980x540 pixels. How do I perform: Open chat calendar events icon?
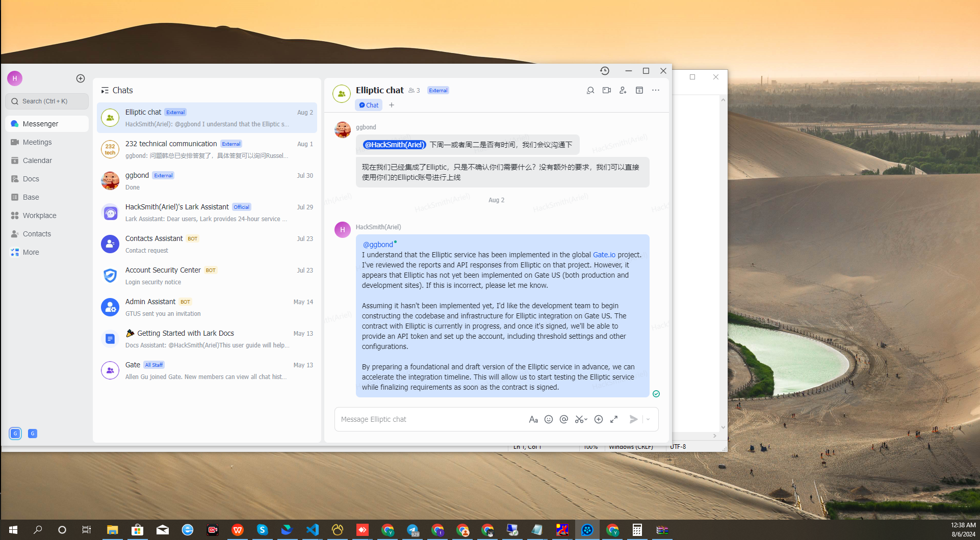point(639,90)
